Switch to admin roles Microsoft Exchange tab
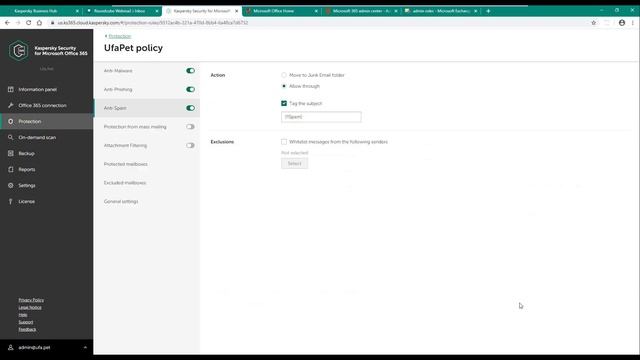640x360 pixels. coord(441,11)
